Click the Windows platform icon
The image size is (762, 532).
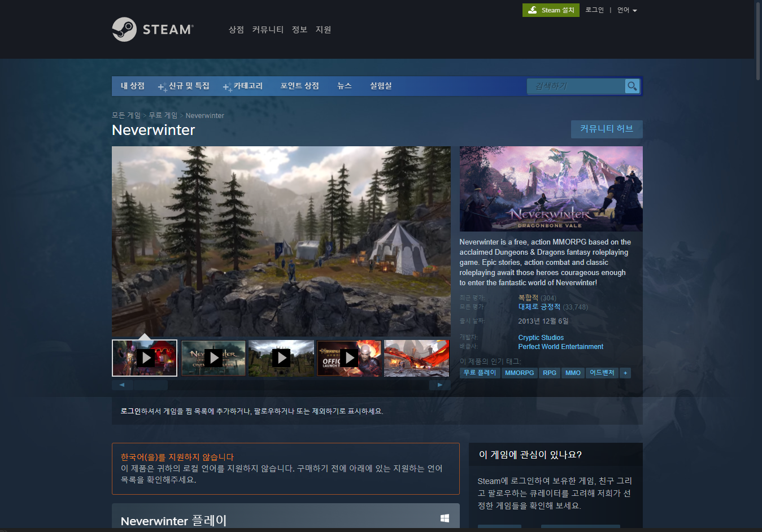click(445, 518)
